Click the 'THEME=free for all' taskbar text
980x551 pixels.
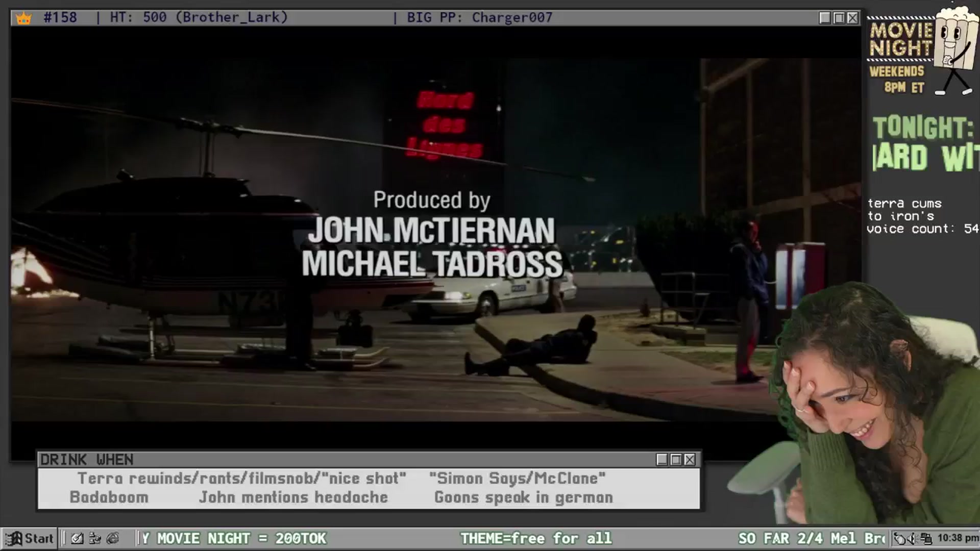(x=536, y=538)
